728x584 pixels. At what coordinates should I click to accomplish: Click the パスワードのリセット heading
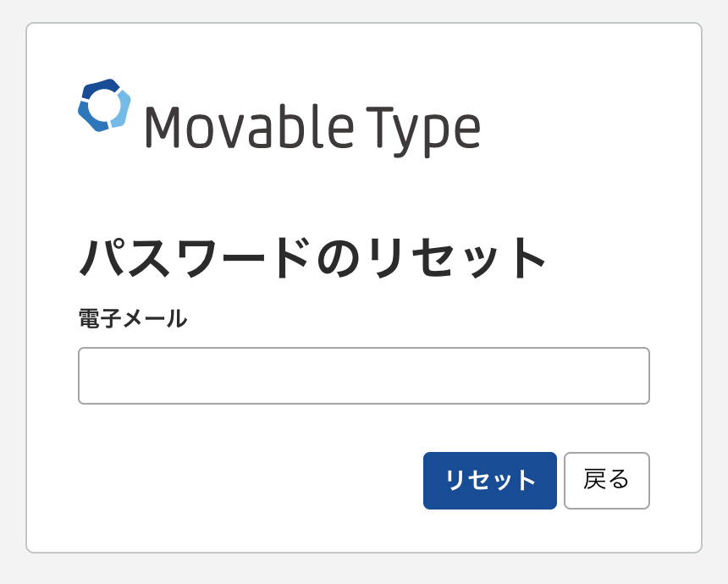click(x=314, y=258)
